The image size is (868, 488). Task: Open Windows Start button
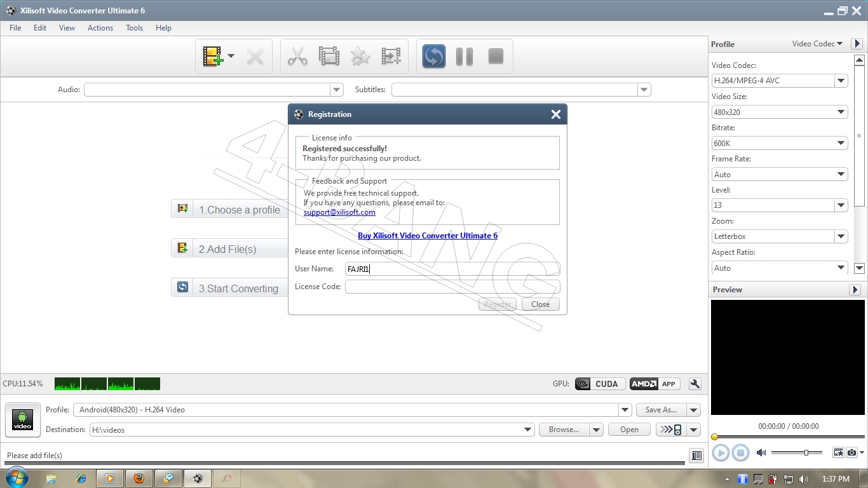point(16,478)
